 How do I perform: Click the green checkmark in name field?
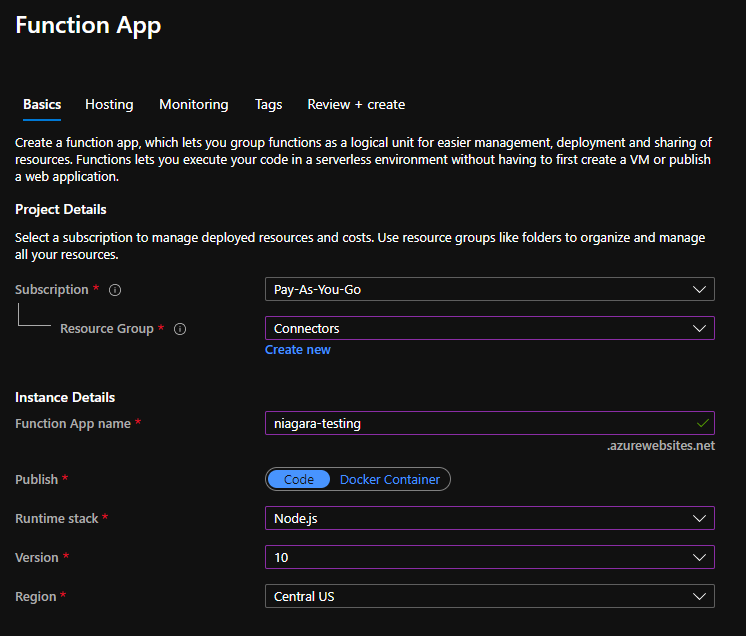703,423
